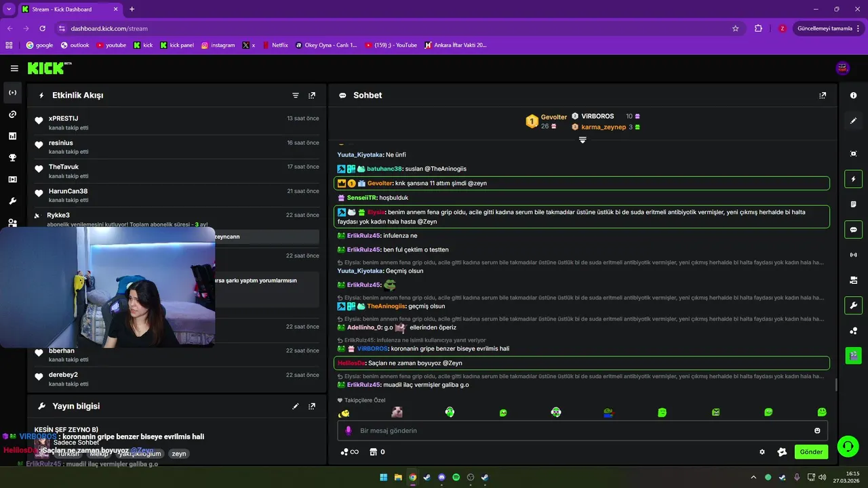Switch to the Stream - Kick Dashboard tab
868x488 pixels.
[70, 9]
